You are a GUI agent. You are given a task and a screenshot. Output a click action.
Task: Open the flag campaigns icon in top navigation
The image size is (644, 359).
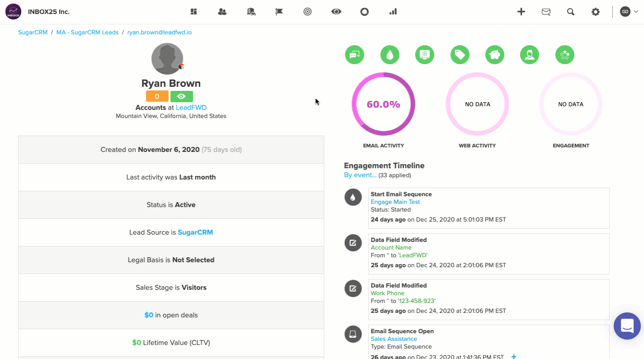pyautogui.click(x=279, y=12)
